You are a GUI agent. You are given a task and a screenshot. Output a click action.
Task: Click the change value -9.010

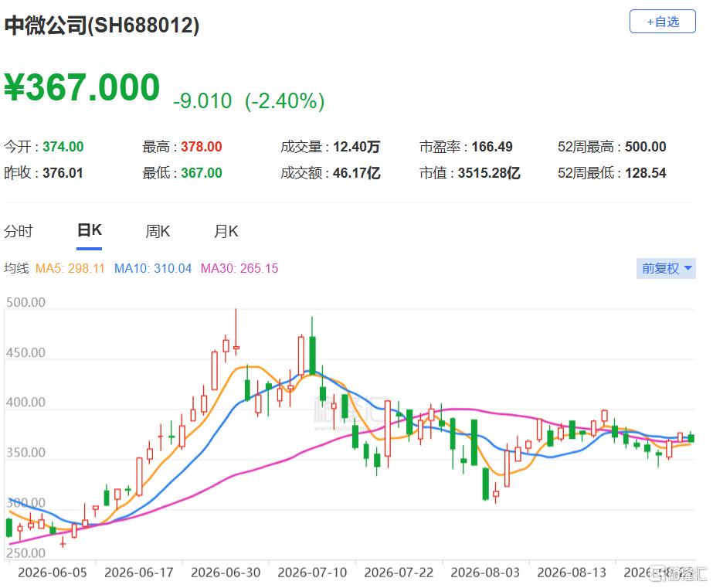[202, 101]
